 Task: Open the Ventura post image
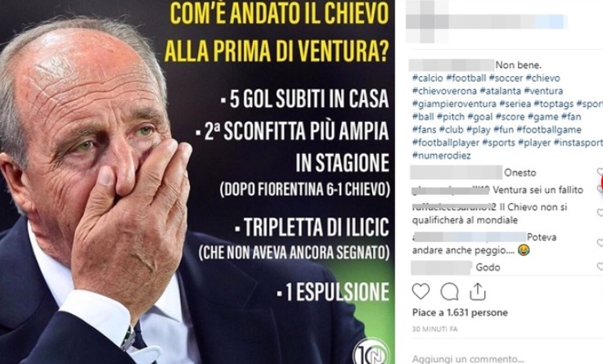[197, 182]
